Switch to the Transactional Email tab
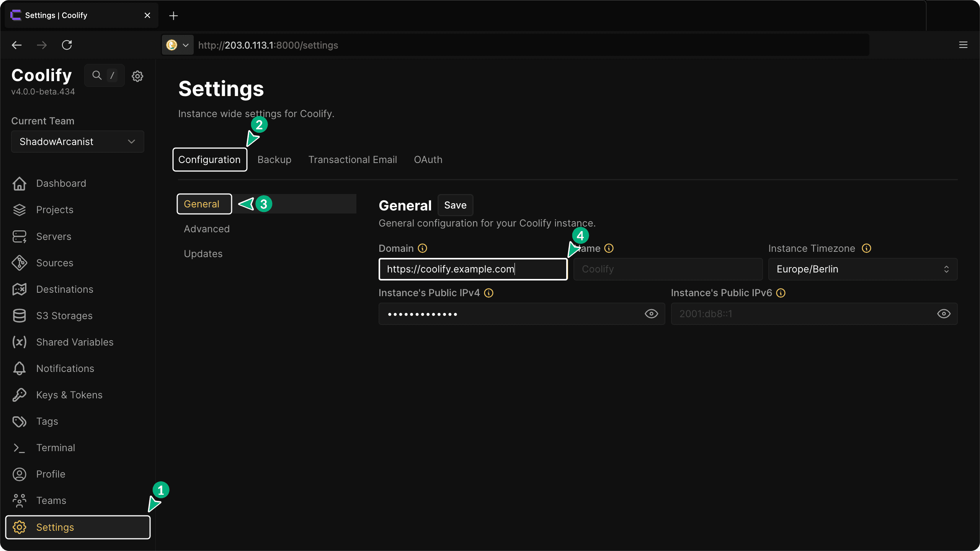Image resolution: width=980 pixels, height=551 pixels. tap(353, 160)
